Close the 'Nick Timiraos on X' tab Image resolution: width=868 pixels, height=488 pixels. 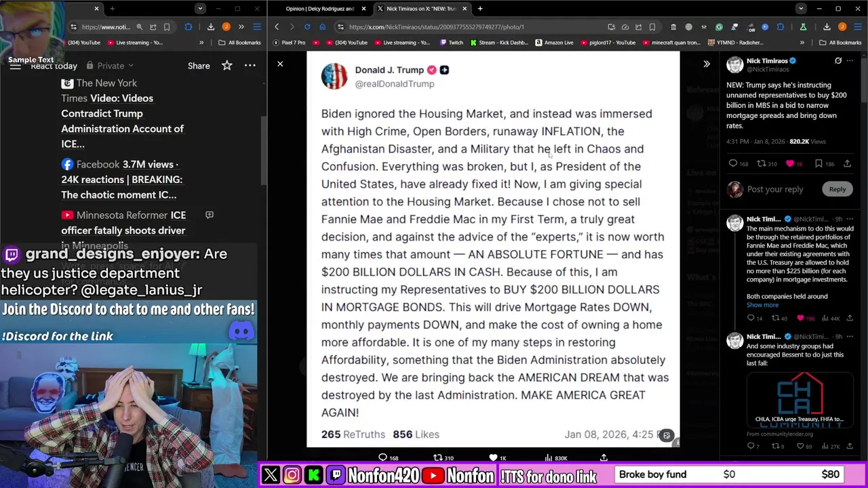(465, 9)
